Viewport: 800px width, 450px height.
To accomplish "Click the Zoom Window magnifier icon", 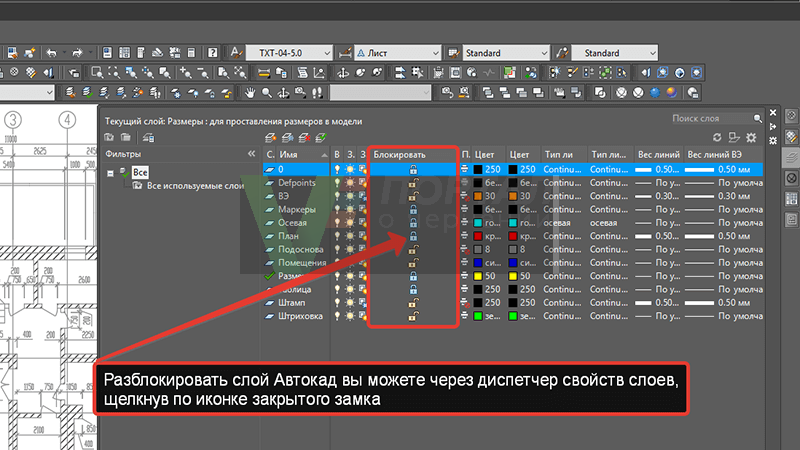I will (x=97, y=73).
